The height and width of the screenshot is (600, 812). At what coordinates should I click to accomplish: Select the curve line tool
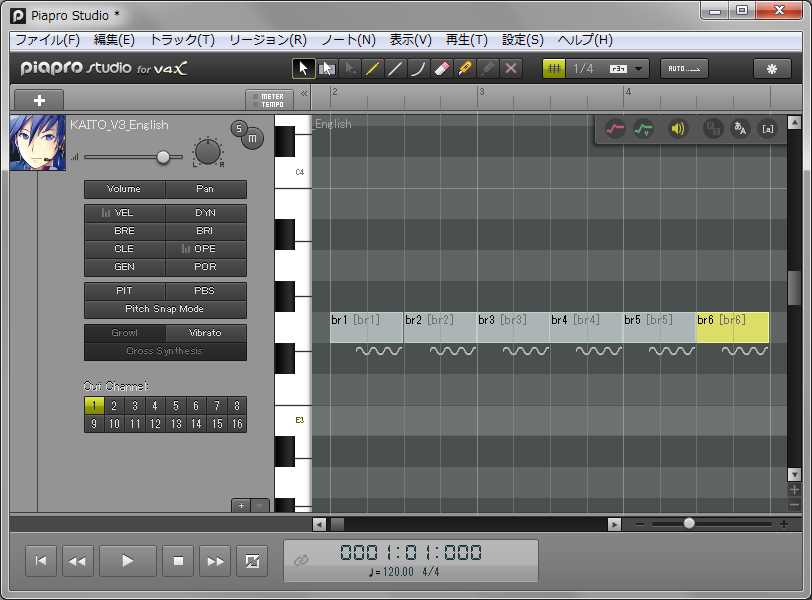click(x=418, y=69)
